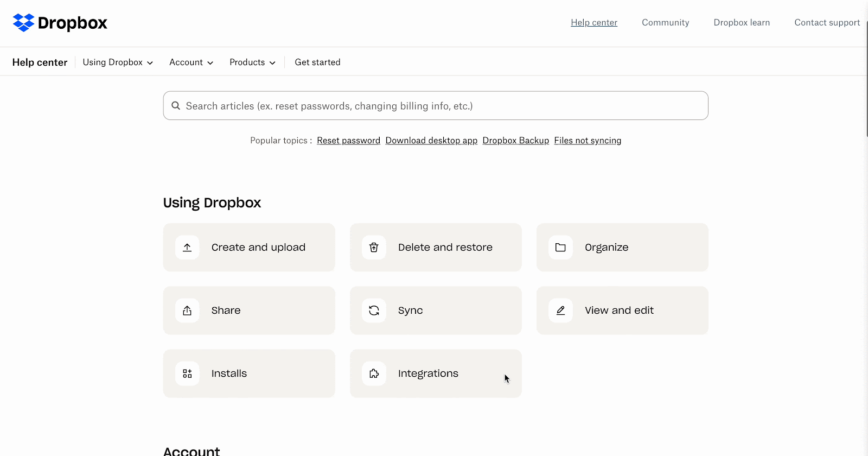
Task: Open the Installs card
Action: tap(249, 373)
